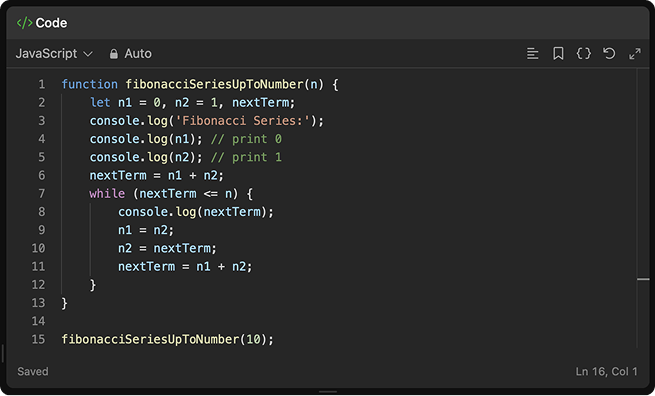Click the 'fibonacciSeriesUpToNumber(10);' call on line 15

[168, 339]
